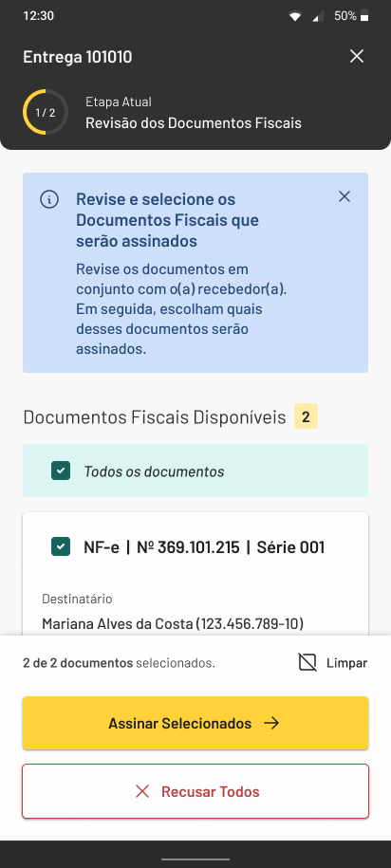Close the Entrega 101010 screen
The image size is (391, 868).
pos(357,56)
